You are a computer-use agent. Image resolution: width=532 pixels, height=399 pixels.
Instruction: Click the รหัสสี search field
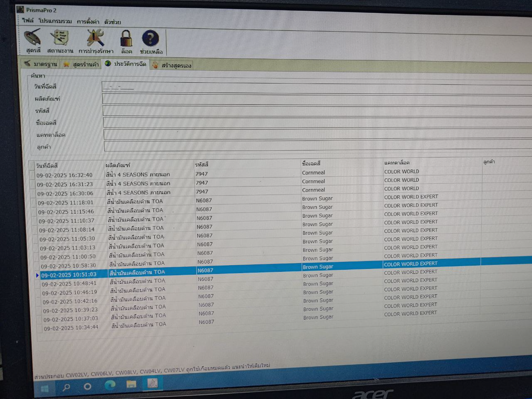[317, 111]
